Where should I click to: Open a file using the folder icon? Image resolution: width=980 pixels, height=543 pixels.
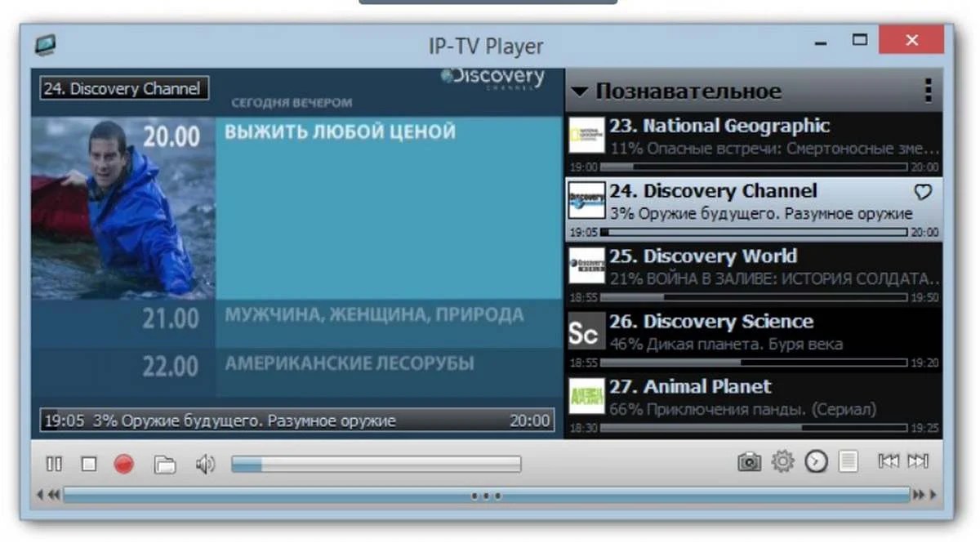click(165, 465)
